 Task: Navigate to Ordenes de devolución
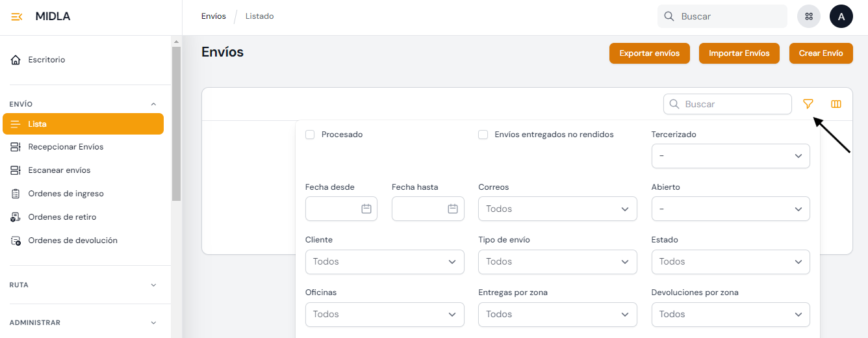[x=72, y=240]
